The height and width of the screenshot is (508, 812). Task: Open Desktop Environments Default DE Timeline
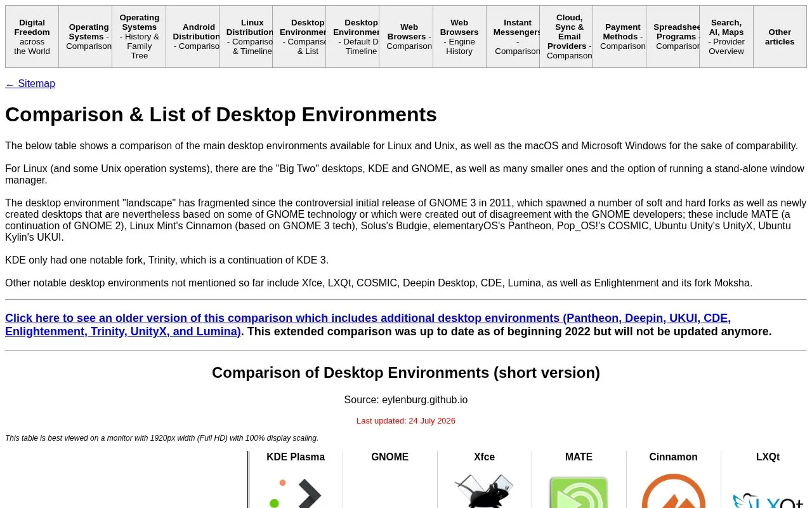pos(353,37)
